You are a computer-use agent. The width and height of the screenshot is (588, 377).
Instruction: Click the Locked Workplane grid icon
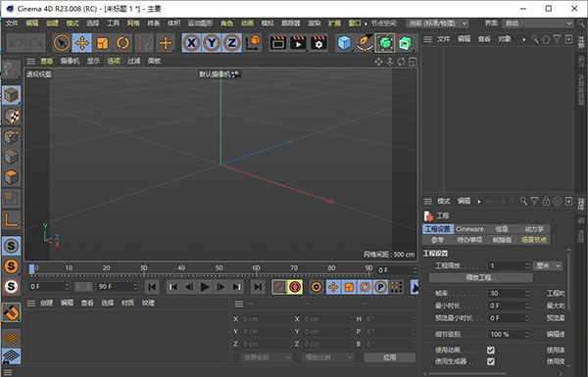pyautogui.click(x=11, y=356)
